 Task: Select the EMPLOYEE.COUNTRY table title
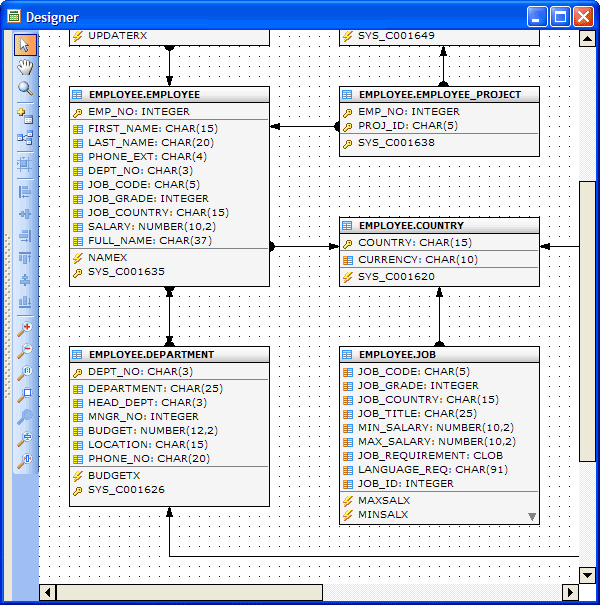pos(411,225)
